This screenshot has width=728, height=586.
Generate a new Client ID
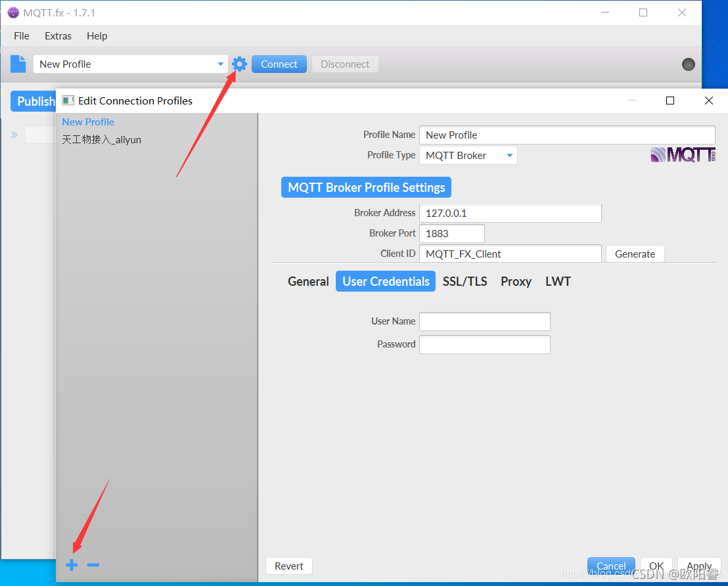pos(635,254)
